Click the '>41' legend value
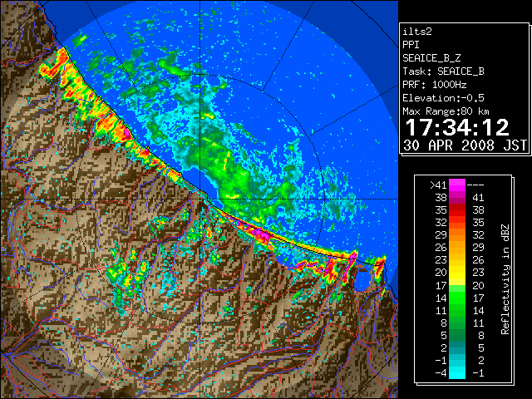532x399 pixels. [438, 185]
